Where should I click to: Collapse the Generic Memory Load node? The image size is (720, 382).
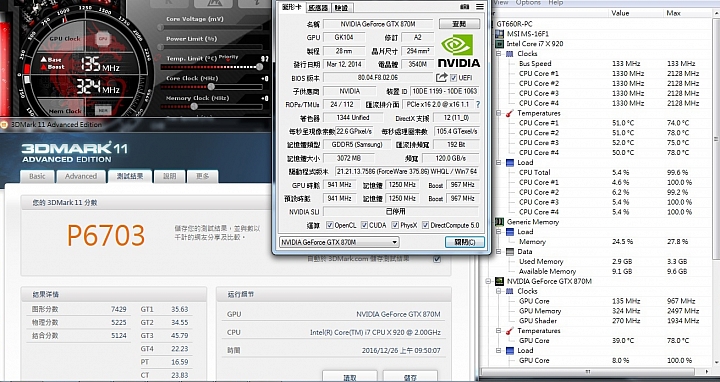(x=499, y=232)
